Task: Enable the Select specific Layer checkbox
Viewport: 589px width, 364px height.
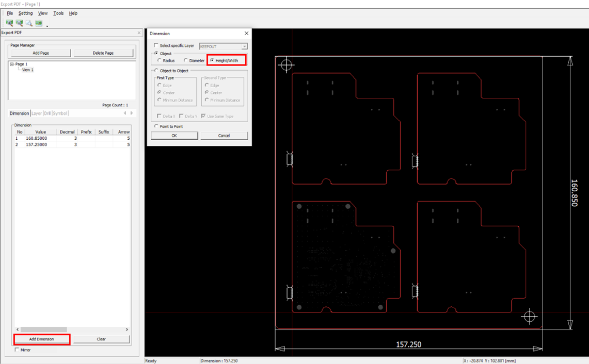Action: coord(156,46)
